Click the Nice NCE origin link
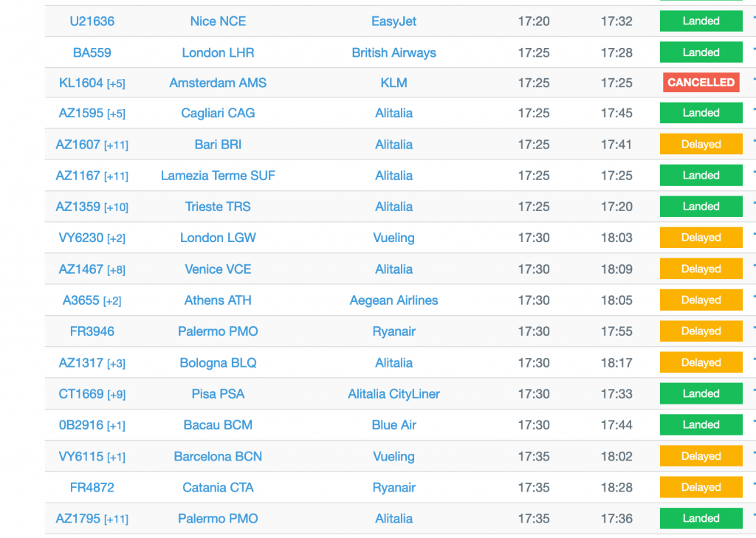 point(218,21)
